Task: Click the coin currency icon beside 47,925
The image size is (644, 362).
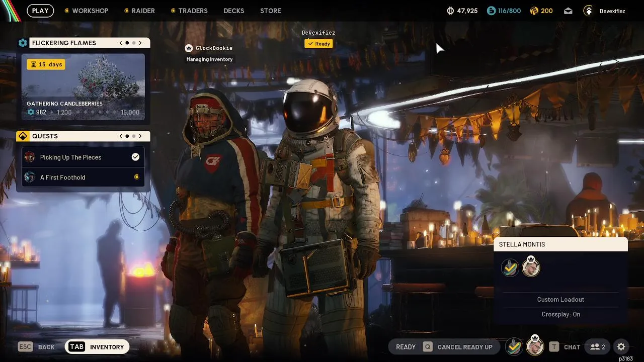Action: (x=450, y=11)
